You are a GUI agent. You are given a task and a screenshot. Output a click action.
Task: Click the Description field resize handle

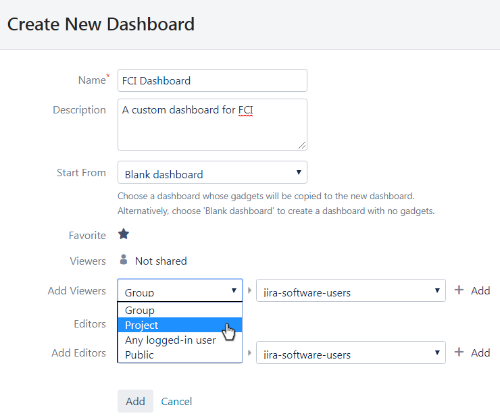[x=302, y=145]
